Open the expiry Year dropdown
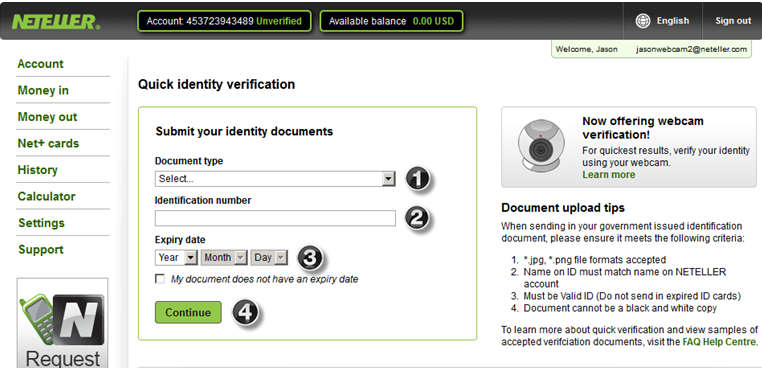This screenshot has width=762, height=368. (x=176, y=258)
